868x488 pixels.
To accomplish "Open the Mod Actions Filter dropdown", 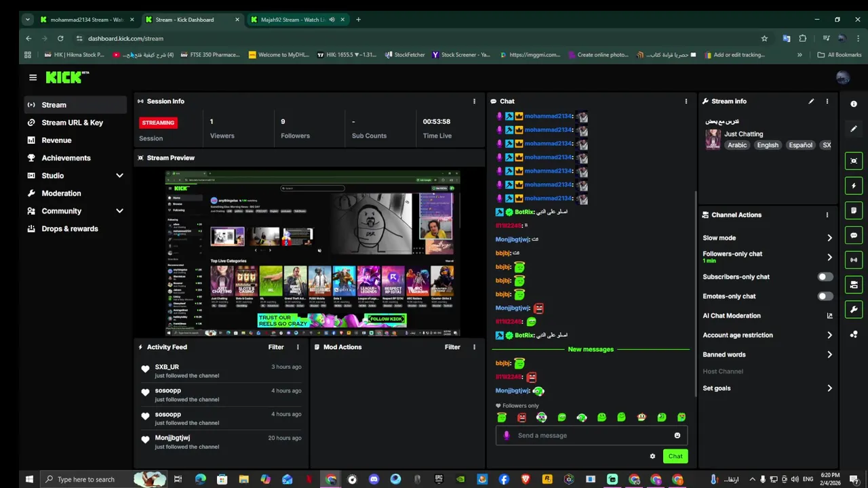I will (452, 347).
